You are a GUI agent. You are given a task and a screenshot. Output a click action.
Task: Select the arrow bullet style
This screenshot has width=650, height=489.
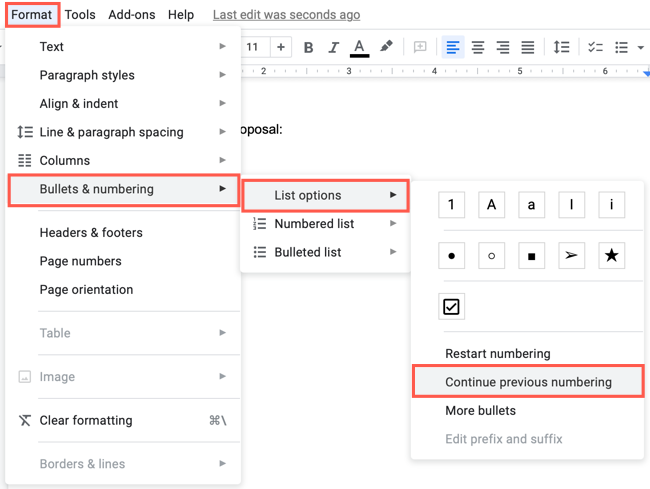(571, 255)
